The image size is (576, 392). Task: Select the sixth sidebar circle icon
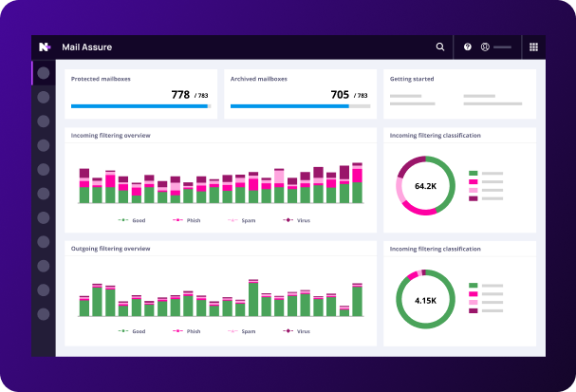[44, 194]
